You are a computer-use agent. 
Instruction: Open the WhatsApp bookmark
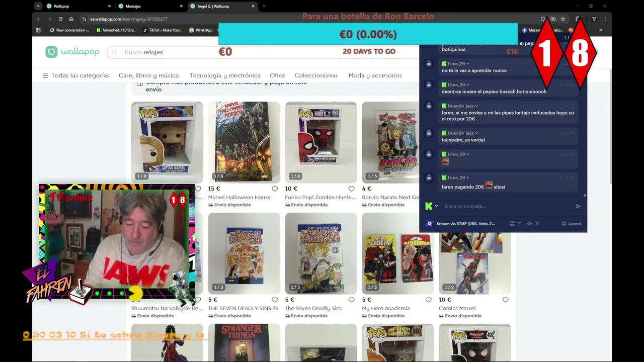[x=201, y=30]
